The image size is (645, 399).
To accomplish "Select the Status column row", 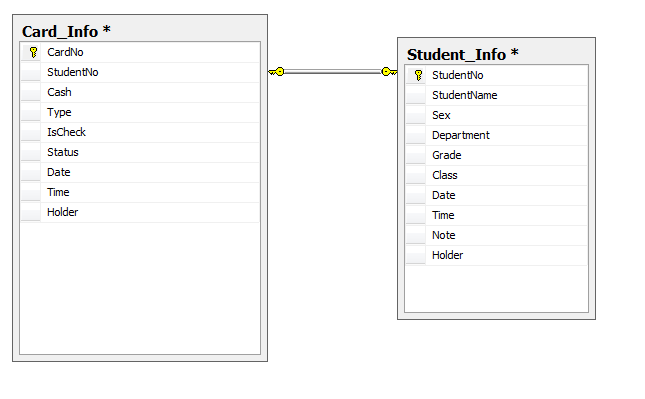I will tap(140, 152).
